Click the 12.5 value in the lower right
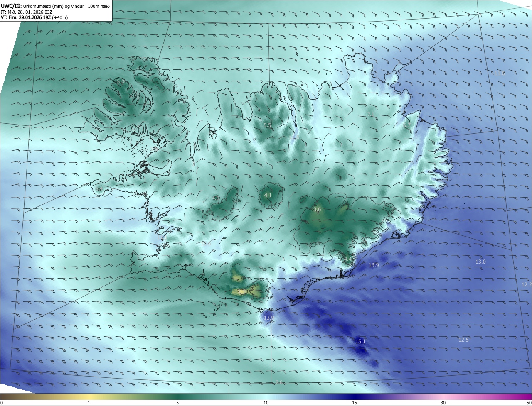Screen dimensions: 532x406 (x=463, y=340)
